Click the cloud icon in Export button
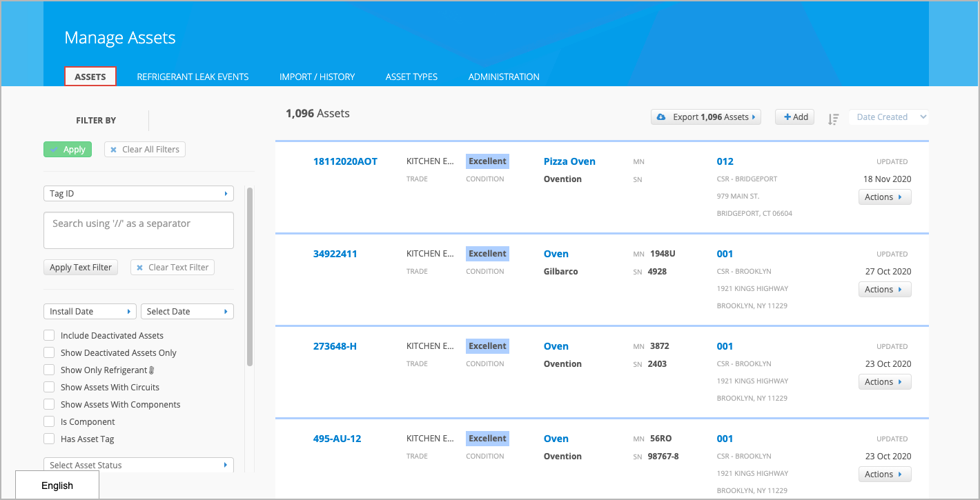The width and height of the screenshot is (980, 500). pyautogui.click(x=661, y=117)
